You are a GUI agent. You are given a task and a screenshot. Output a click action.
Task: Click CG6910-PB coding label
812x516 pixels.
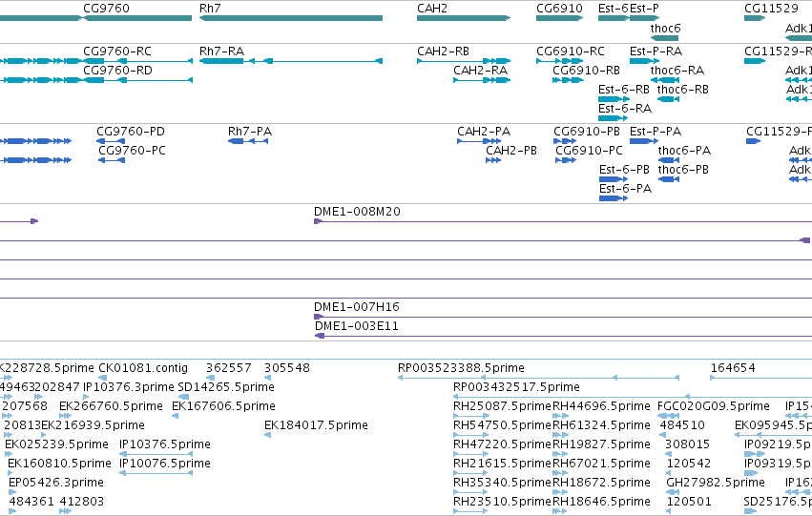tap(586, 132)
